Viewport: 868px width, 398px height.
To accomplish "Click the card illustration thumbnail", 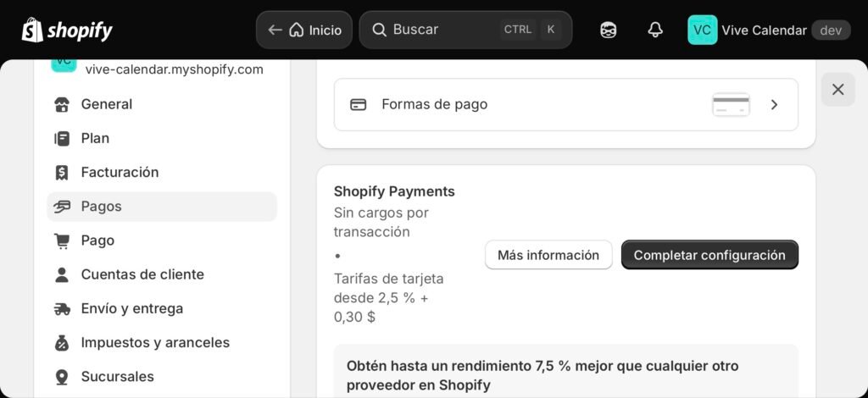I will [731, 104].
